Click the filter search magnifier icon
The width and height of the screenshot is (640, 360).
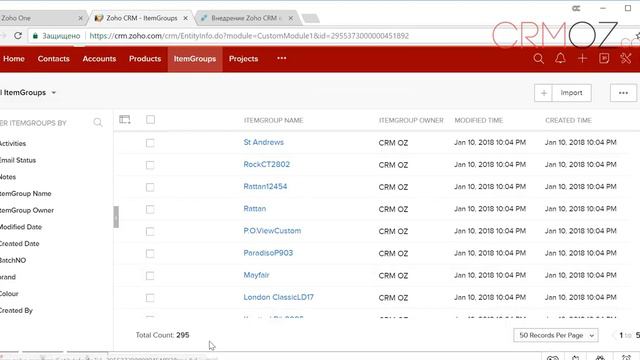point(98,122)
